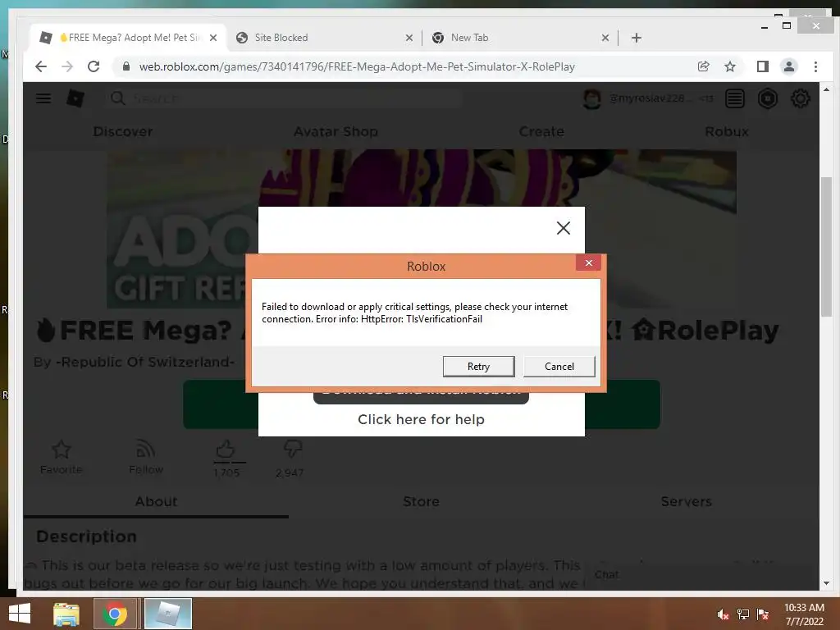Image resolution: width=840 pixels, height=630 pixels.
Task: Open Chrome three-dot menu
Action: (815, 66)
